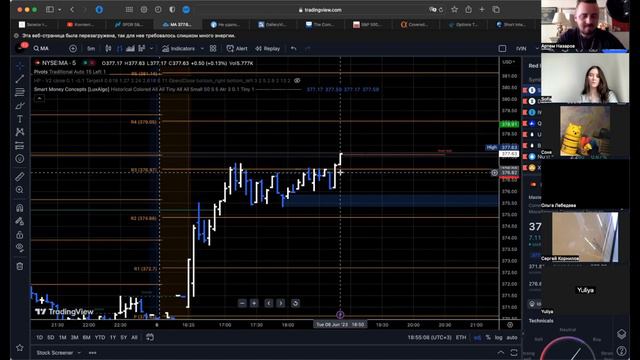The image size is (640, 360).
Task: Bookmark page with Safari star icon
Action: pos(454,10)
